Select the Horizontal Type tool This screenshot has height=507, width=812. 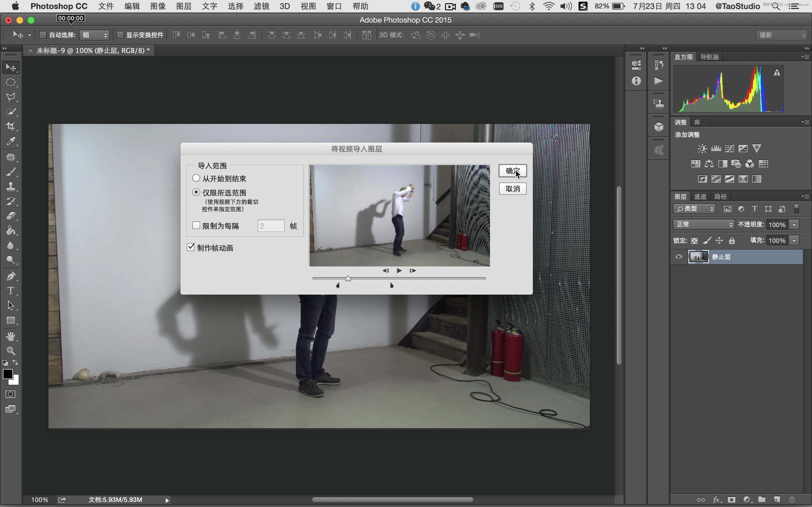[x=11, y=291]
